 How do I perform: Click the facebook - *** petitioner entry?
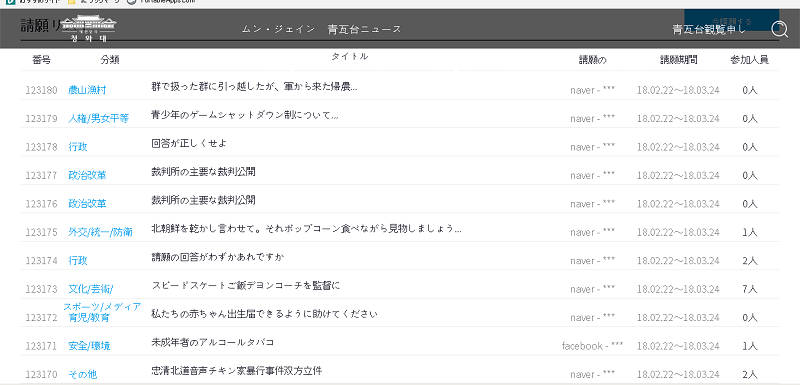592,346
